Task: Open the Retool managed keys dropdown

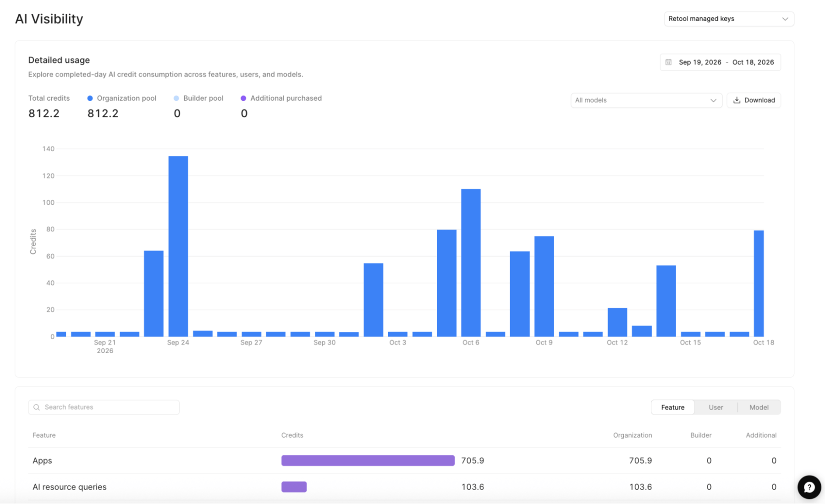Action: pyautogui.click(x=729, y=19)
